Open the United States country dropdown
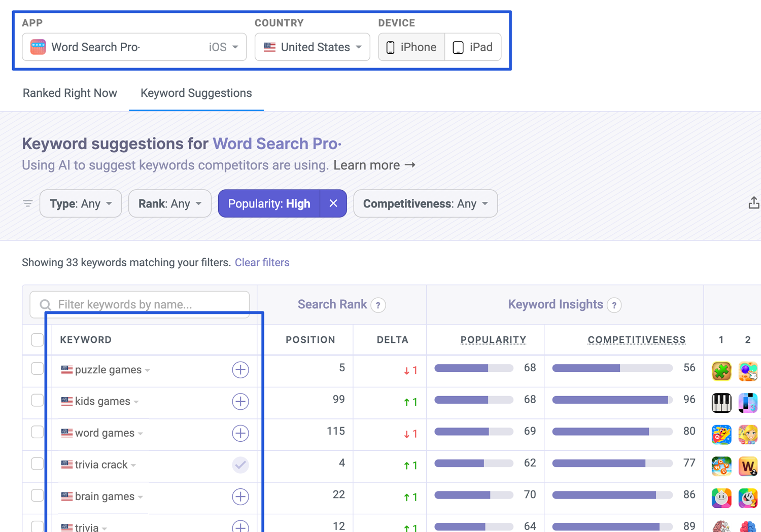This screenshot has height=532, width=761. pyautogui.click(x=313, y=47)
